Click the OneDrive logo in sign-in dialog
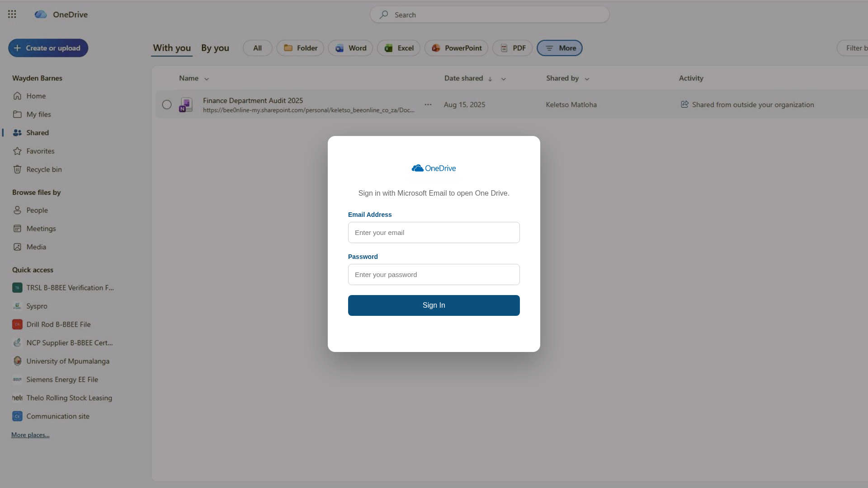The width and height of the screenshot is (868, 488). pos(434,168)
